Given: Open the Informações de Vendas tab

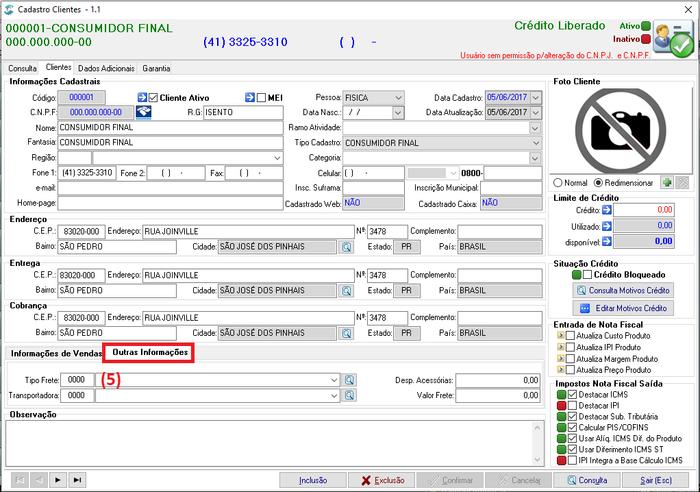Looking at the screenshot, I should coord(56,354).
